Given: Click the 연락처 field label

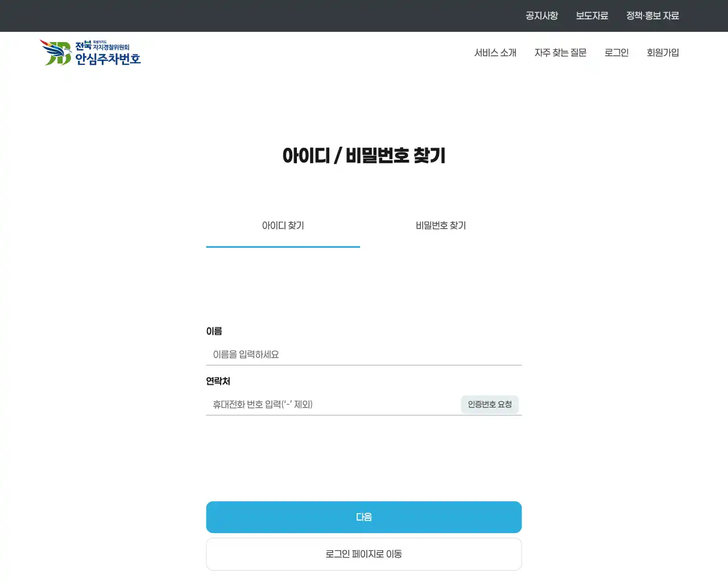Looking at the screenshot, I should point(218,381).
